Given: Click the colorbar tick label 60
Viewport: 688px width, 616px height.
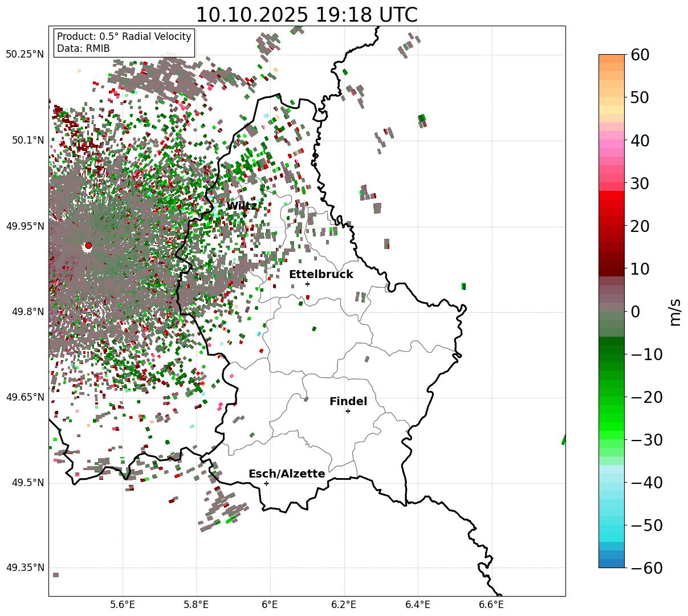Looking at the screenshot, I should coord(640,55).
